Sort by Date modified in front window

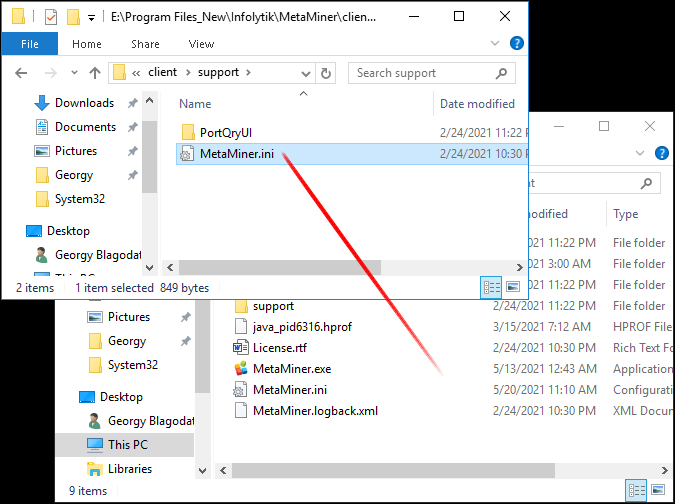tap(477, 104)
